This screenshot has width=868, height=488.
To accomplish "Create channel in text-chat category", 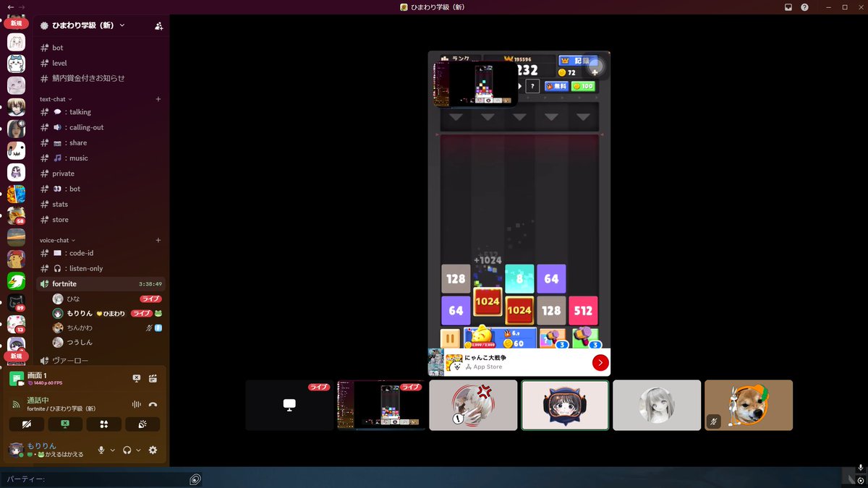I will 158,99.
